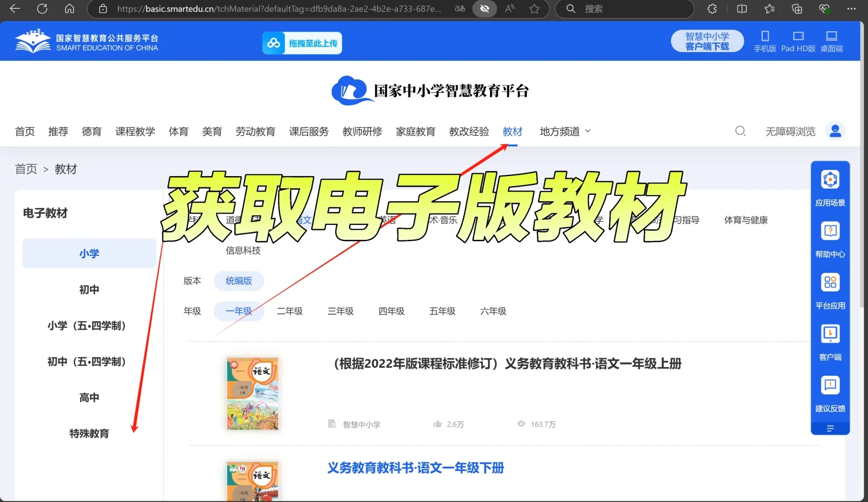
Task: Bookmark this page with the star icon
Action: (x=534, y=8)
